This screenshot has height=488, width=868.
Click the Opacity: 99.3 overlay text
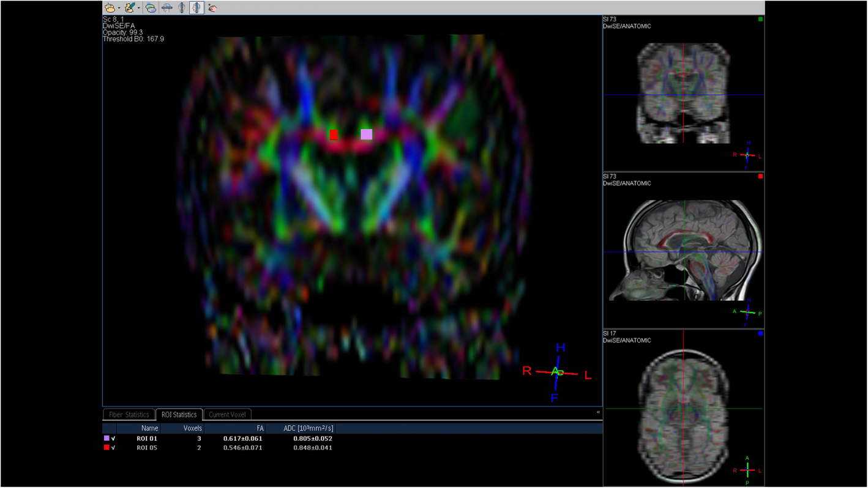click(x=122, y=32)
